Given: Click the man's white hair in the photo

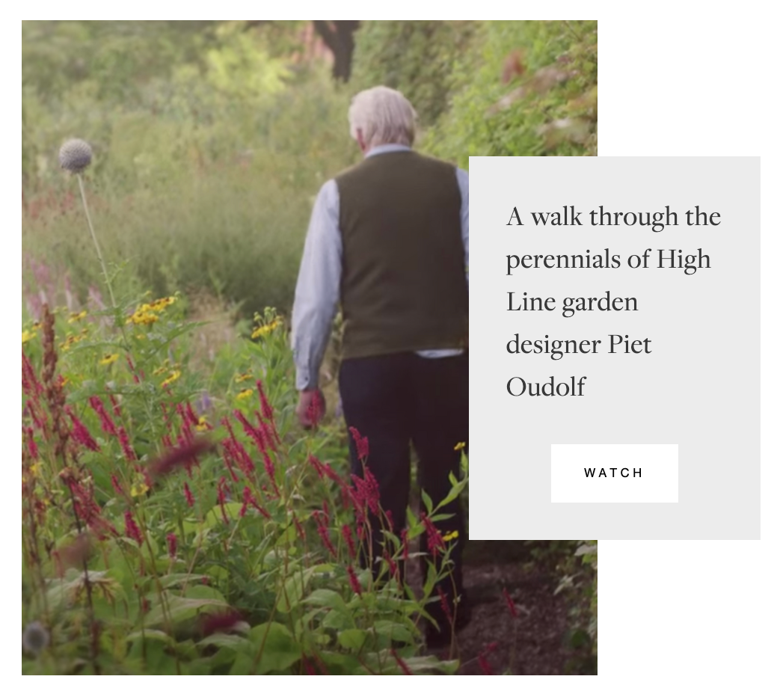Looking at the screenshot, I should pos(383,115).
